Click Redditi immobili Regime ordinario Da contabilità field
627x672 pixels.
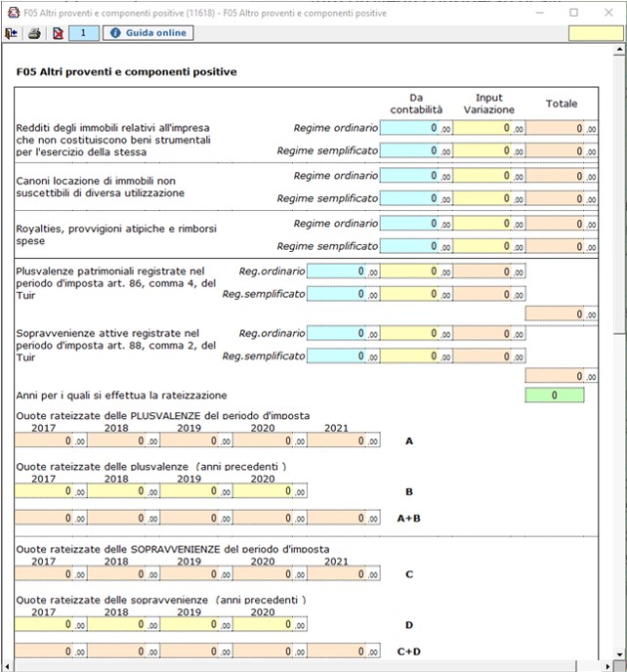(416, 128)
